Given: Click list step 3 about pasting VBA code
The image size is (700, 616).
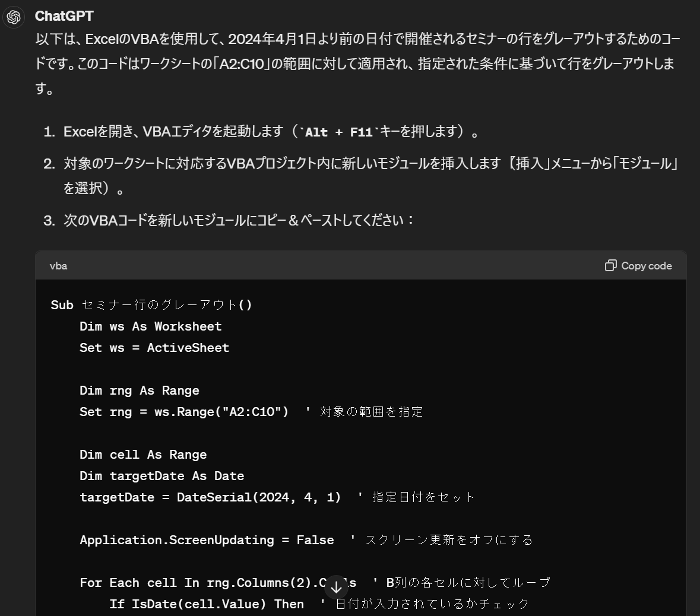Looking at the screenshot, I should pyautogui.click(x=239, y=220).
